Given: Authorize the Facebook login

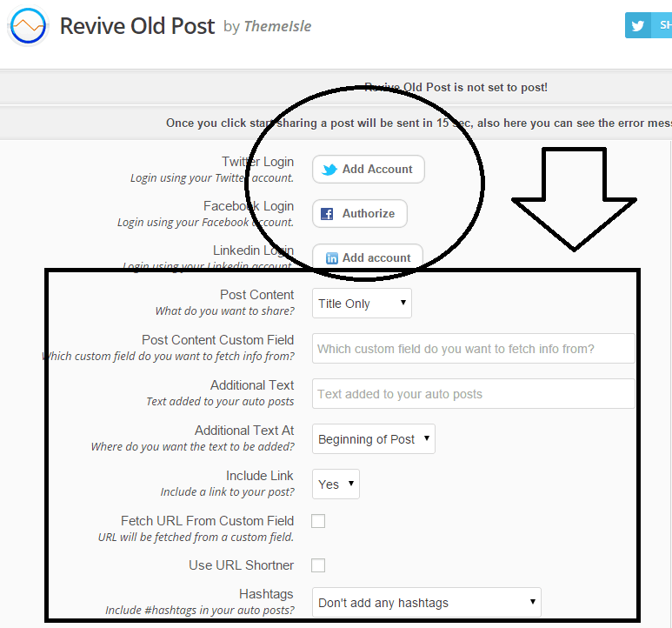Looking at the screenshot, I should (x=360, y=214).
